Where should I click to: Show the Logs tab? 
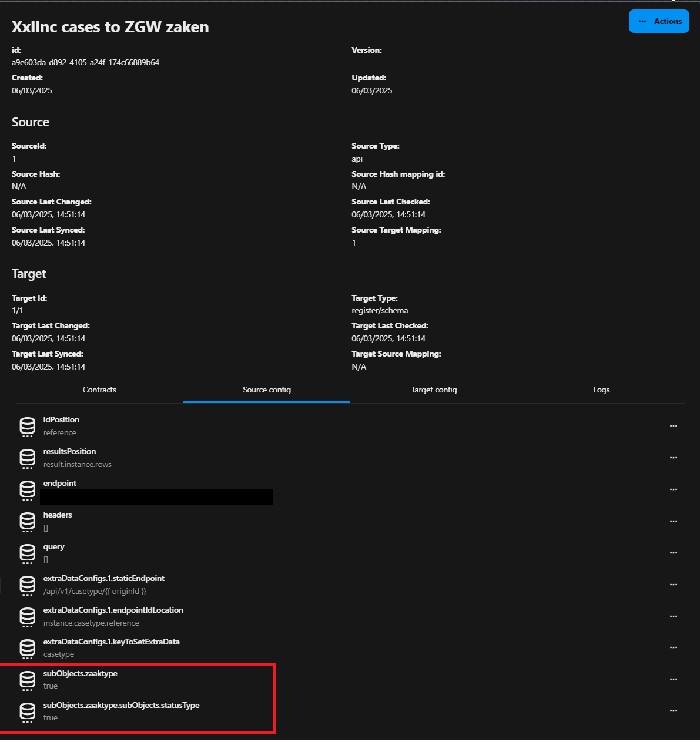[x=601, y=390]
